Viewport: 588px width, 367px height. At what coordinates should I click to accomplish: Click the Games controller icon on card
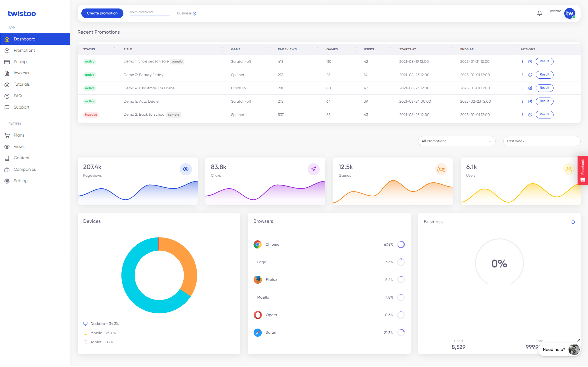441,169
